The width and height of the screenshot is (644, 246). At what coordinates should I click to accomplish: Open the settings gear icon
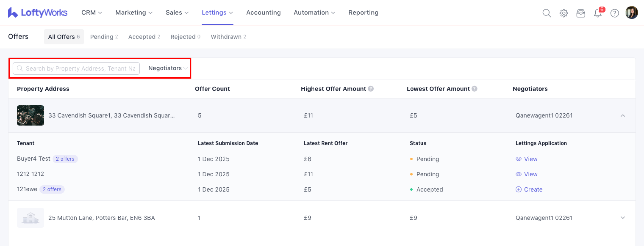coord(563,13)
